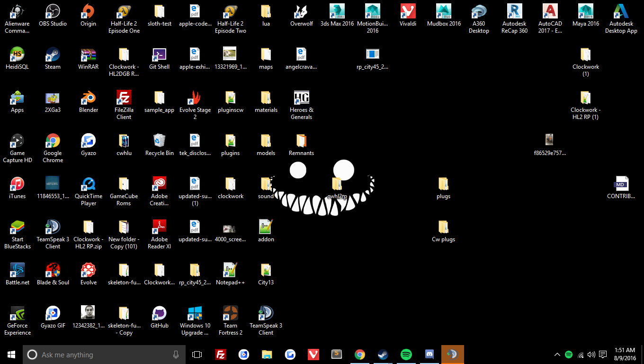Select the Evolve Stage 2 shortcut
644x364 pixels.
[x=195, y=105]
